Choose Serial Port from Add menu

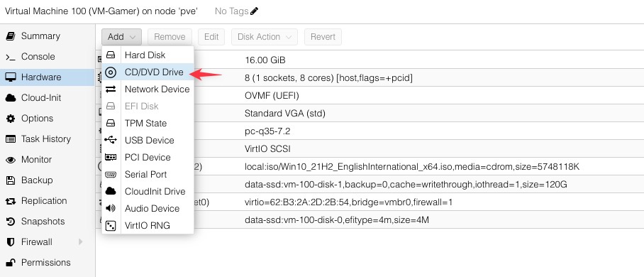click(148, 175)
